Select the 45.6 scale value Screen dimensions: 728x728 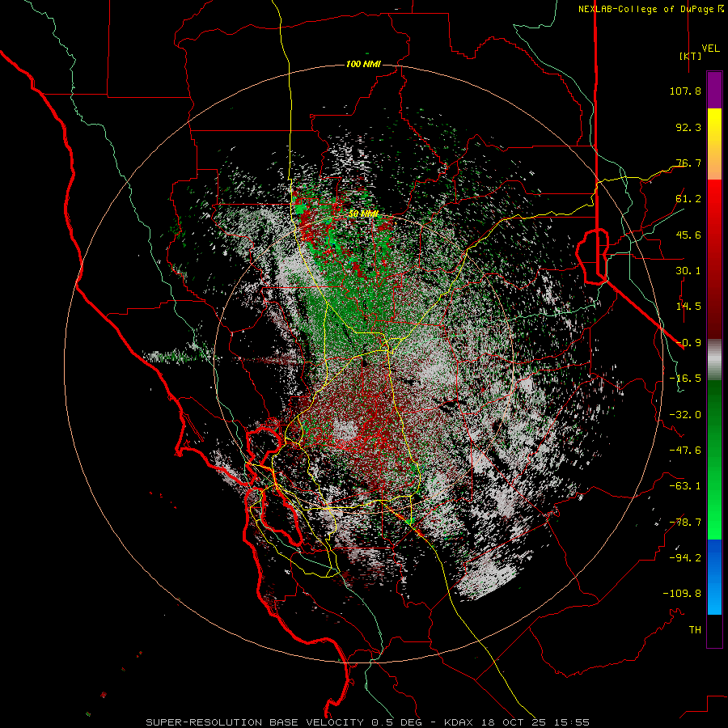tap(688, 235)
